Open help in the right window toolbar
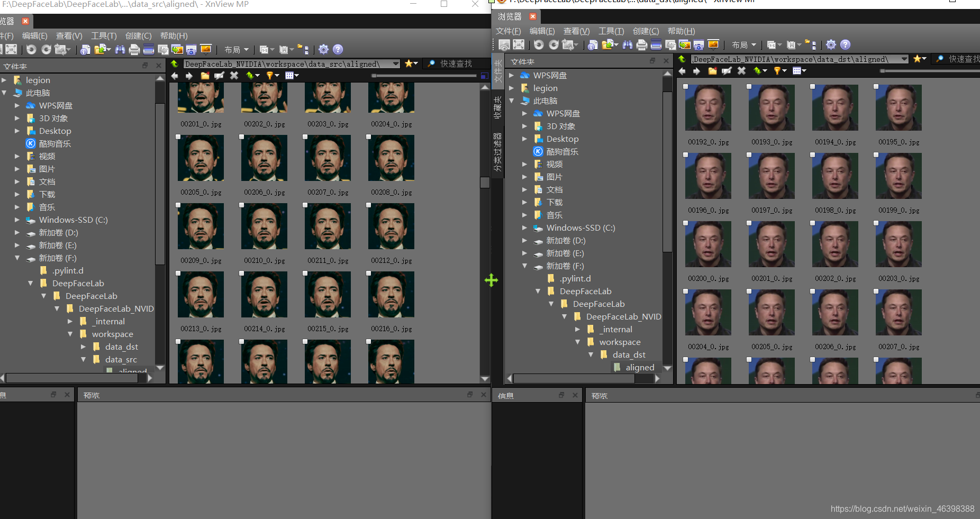Viewport: 980px width, 519px height. 845,44
